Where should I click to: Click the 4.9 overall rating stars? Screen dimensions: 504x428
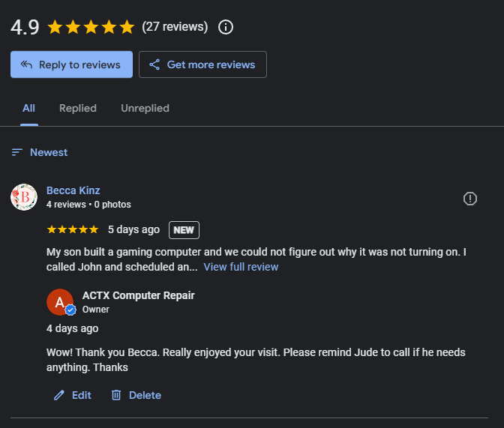(91, 28)
